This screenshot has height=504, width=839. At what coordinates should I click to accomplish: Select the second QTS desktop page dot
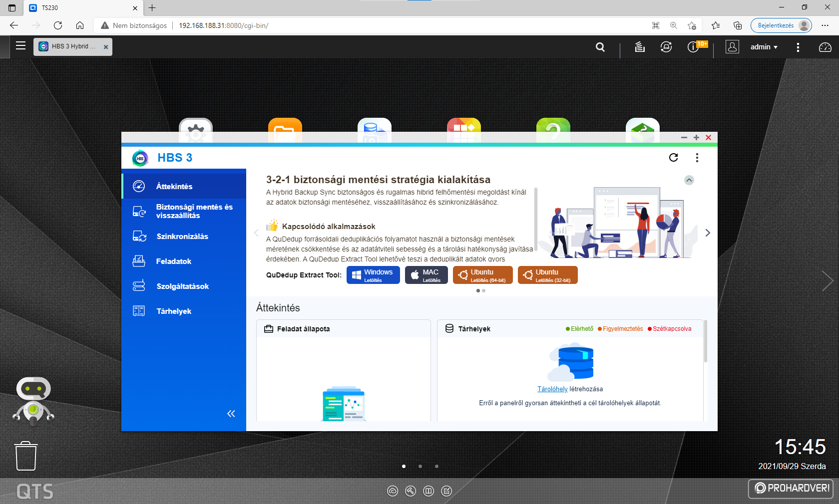click(x=420, y=466)
